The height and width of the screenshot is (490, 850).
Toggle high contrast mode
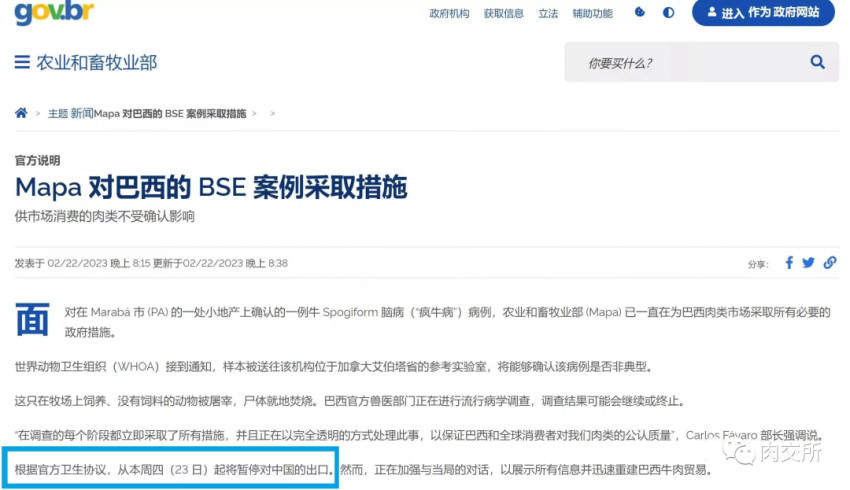(x=668, y=12)
